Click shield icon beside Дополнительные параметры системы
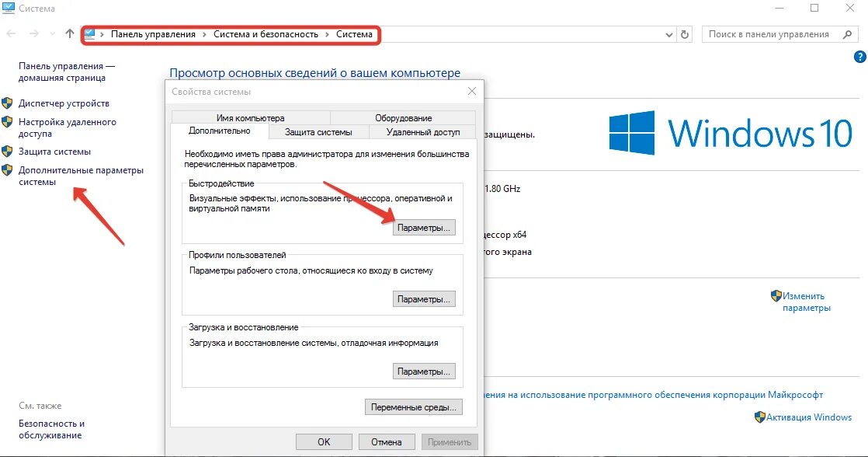Screen dimensions: 868x457 pos(7,170)
